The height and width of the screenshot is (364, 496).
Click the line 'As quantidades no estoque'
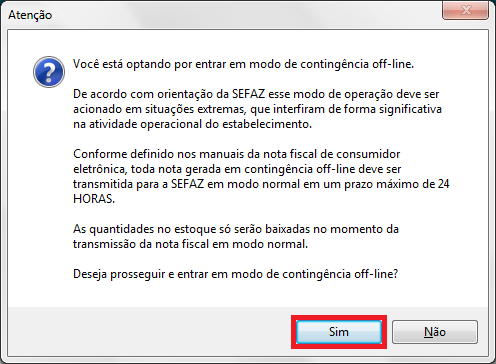tap(236, 229)
